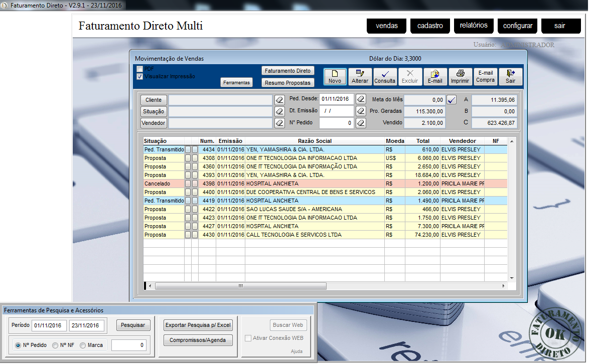Open the relatórios menu

pyautogui.click(x=474, y=26)
